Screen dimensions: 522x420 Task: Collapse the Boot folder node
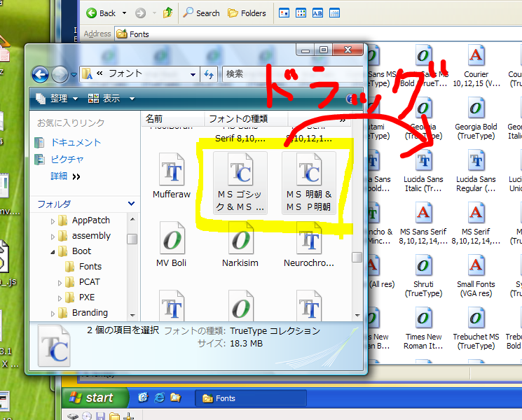click(53, 252)
